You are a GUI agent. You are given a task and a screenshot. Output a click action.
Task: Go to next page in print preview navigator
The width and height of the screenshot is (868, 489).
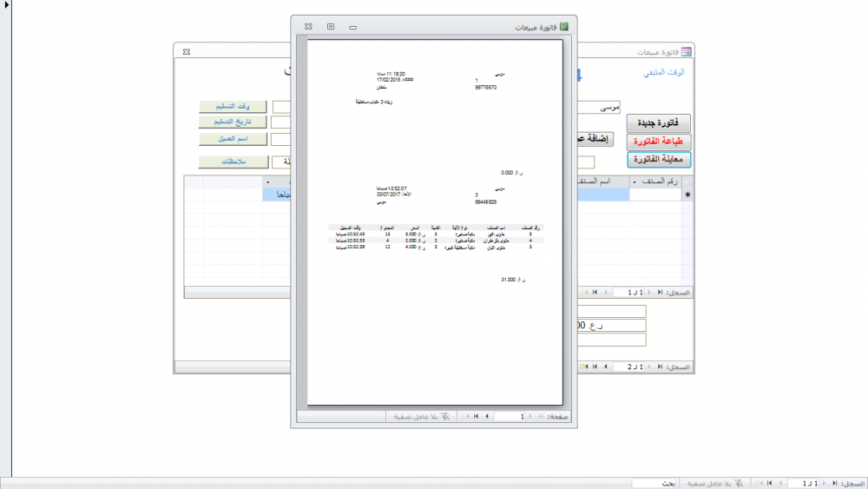pyautogui.click(x=486, y=417)
